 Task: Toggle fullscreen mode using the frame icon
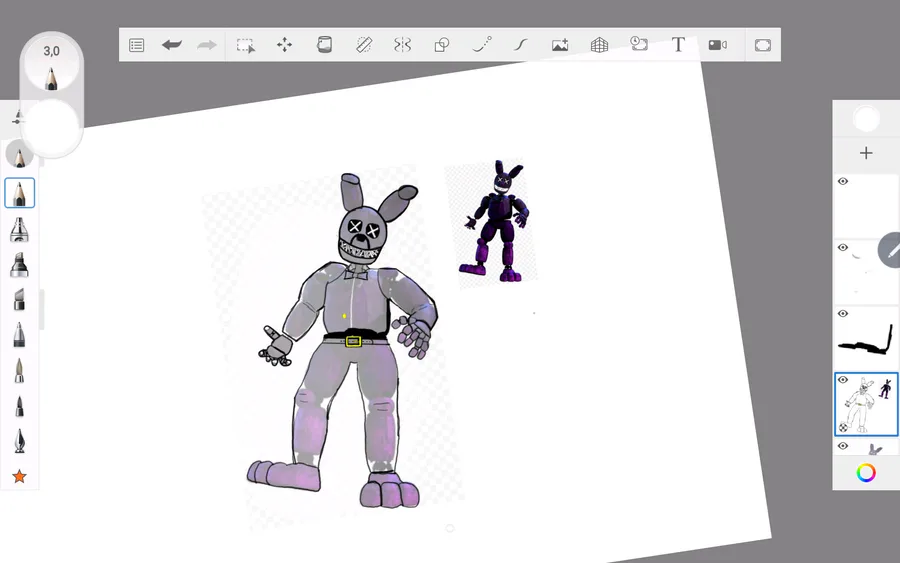click(x=763, y=45)
